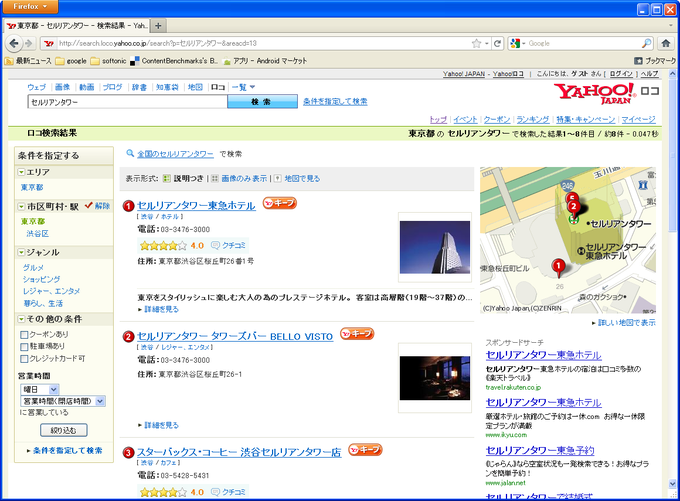This screenshot has height=501, width=680.
Task: Open the ランキング navigation link
Action: click(533, 119)
